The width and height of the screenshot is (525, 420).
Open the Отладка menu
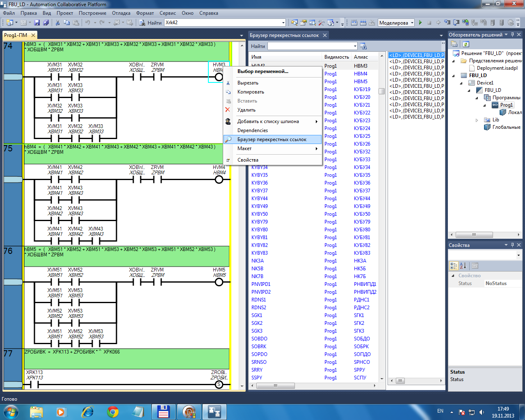pos(121,13)
